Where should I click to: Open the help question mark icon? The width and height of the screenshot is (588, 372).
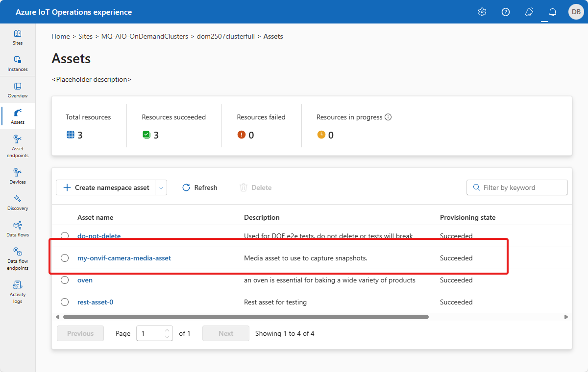pyautogui.click(x=506, y=12)
